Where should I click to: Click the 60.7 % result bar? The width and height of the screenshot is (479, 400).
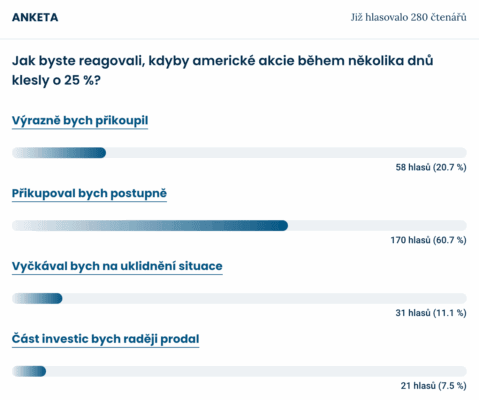pyautogui.click(x=239, y=226)
